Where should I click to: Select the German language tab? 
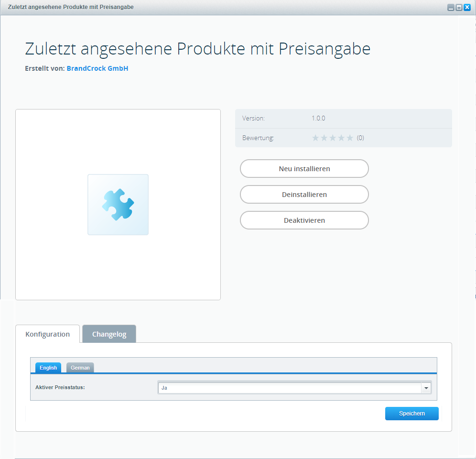[80, 368]
